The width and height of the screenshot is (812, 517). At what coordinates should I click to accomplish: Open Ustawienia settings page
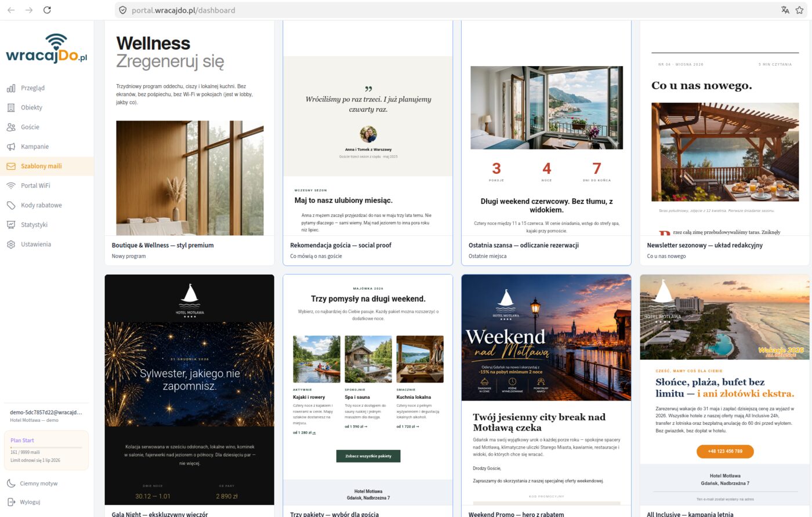(x=46, y=245)
